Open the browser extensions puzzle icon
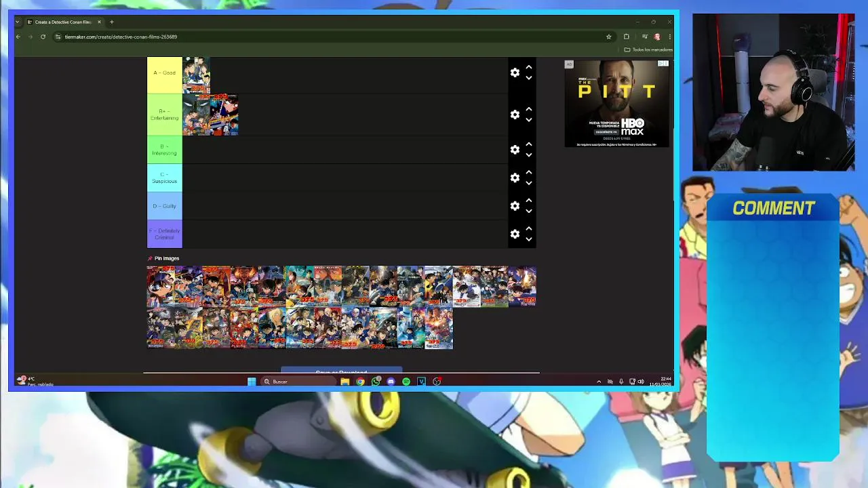Viewport: 868px width, 488px height. coord(626,37)
